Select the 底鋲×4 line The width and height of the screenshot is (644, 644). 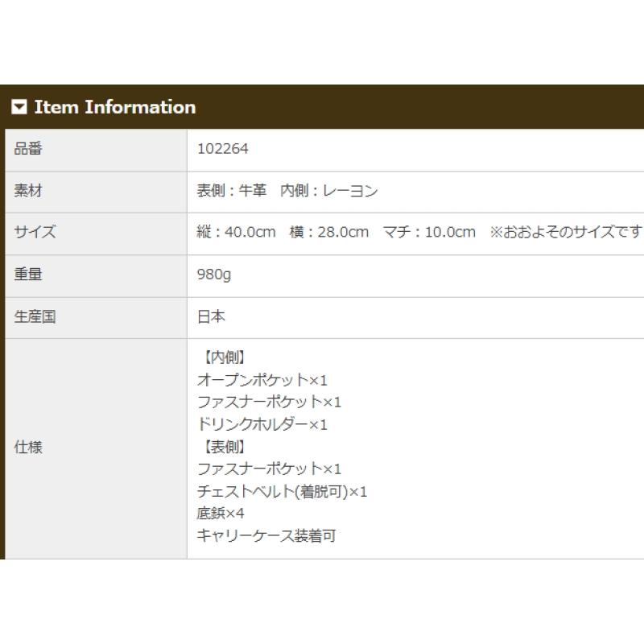point(221,514)
